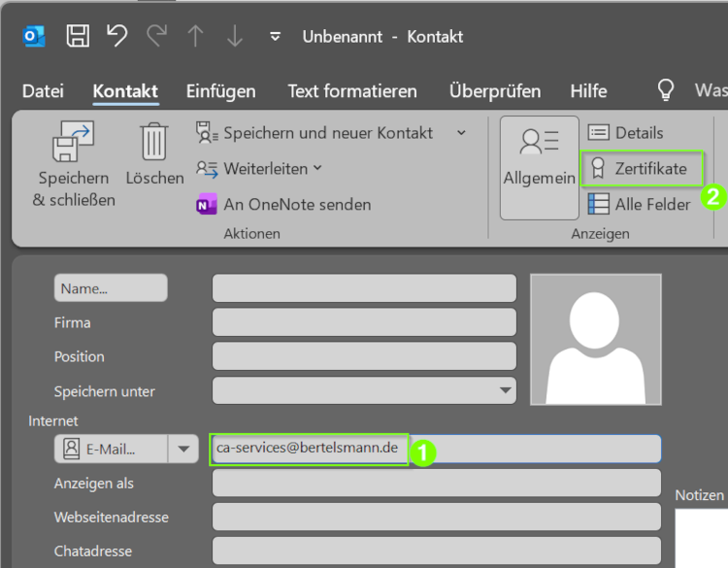Click Speichern und neuer Kontakt
Image resolution: width=728 pixels, height=568 pixels.
pyautogui.click(x=314, y=133)
